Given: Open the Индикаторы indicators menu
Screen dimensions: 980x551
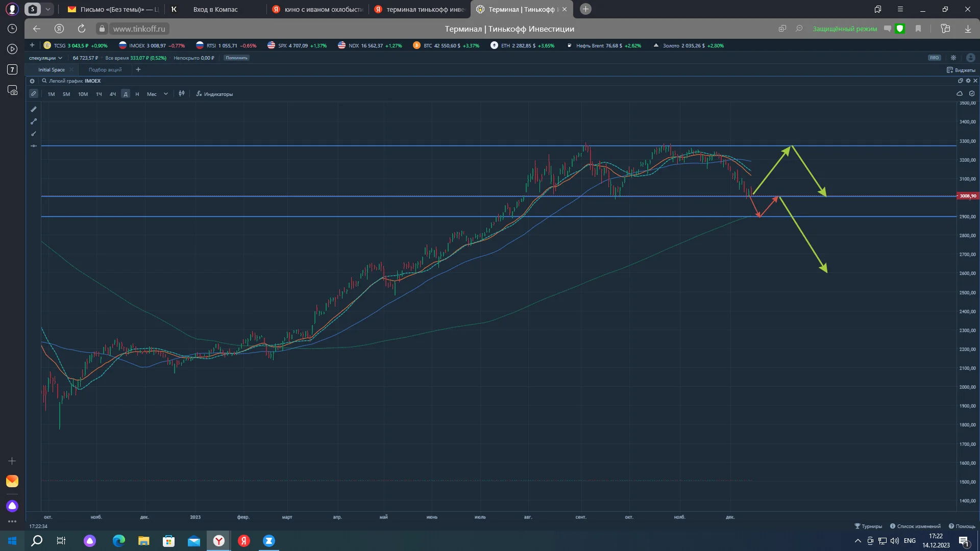Looking at the screenshot, I should tap(214, 94).
